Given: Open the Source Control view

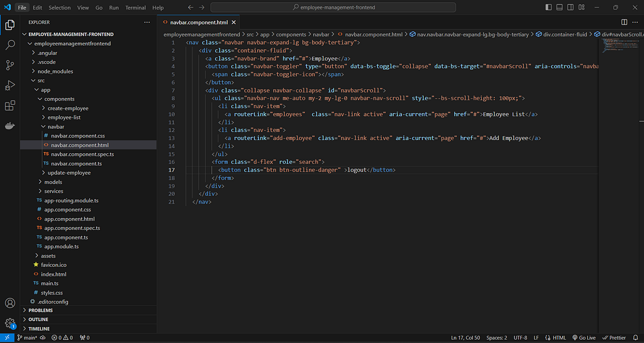Looking at the screenshot, I should (10, 65).
